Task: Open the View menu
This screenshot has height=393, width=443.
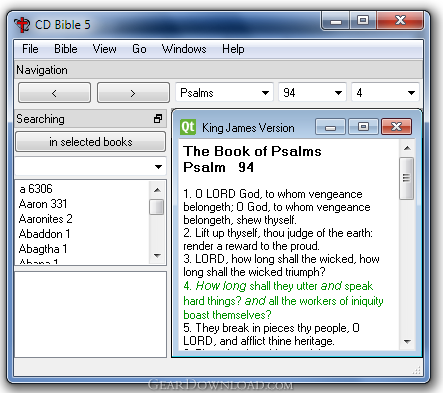Action: (x=104, y=49)
